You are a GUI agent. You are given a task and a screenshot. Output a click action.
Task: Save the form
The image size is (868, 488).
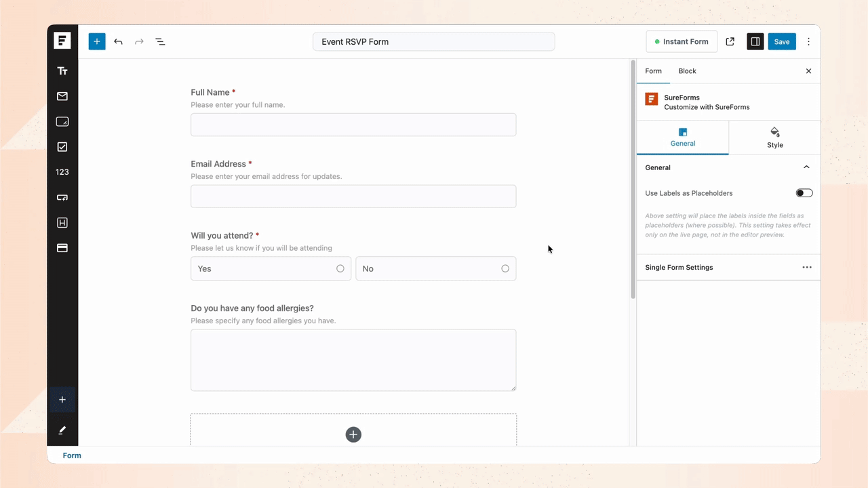(x=782, y=41)
